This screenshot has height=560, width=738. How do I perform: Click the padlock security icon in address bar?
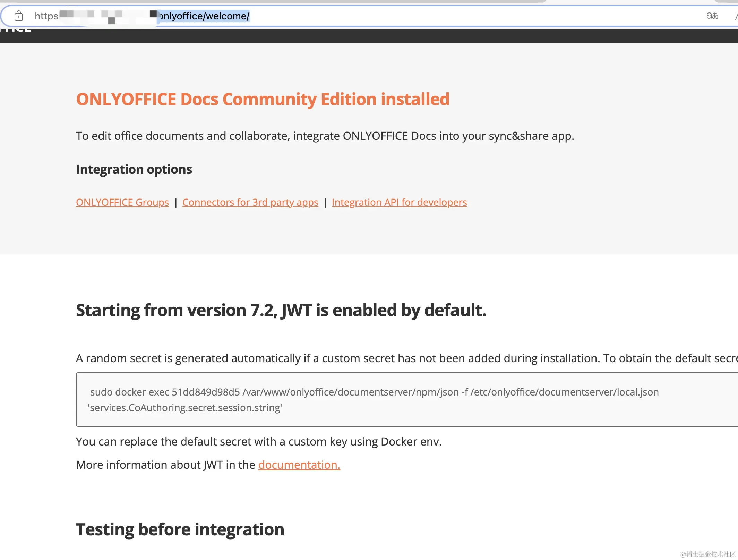(x=19, y=16)
